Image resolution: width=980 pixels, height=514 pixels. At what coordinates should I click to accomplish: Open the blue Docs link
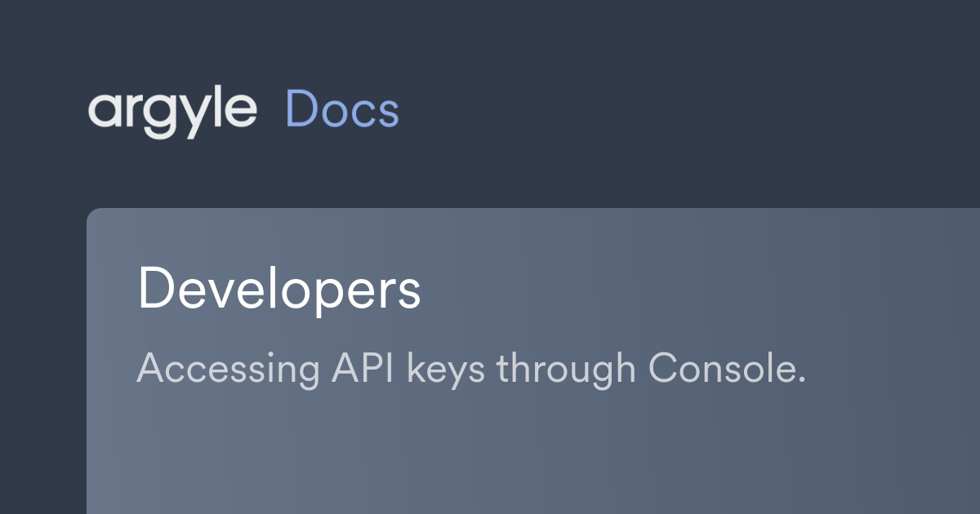342,110
